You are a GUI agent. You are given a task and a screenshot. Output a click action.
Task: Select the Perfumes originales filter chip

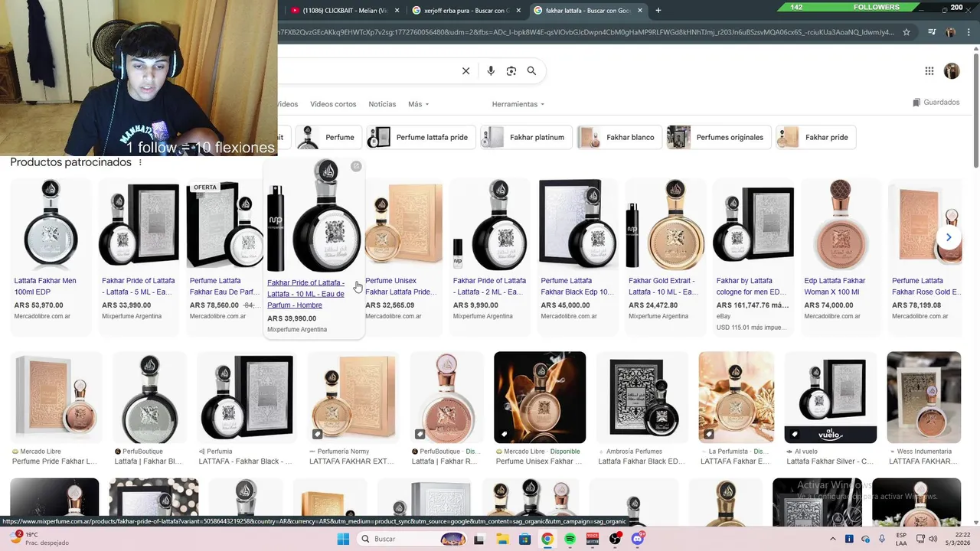click(x=719, y=137)
